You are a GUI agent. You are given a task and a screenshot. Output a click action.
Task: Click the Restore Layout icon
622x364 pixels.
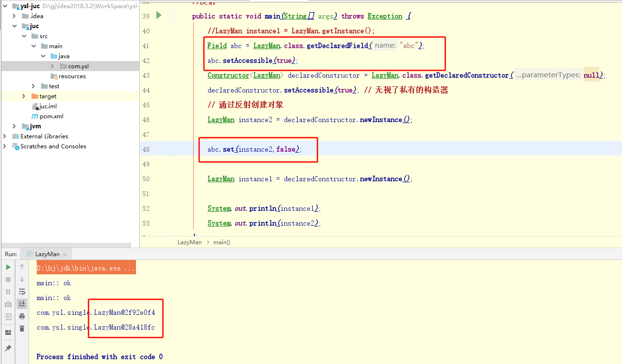click(8, 333)
